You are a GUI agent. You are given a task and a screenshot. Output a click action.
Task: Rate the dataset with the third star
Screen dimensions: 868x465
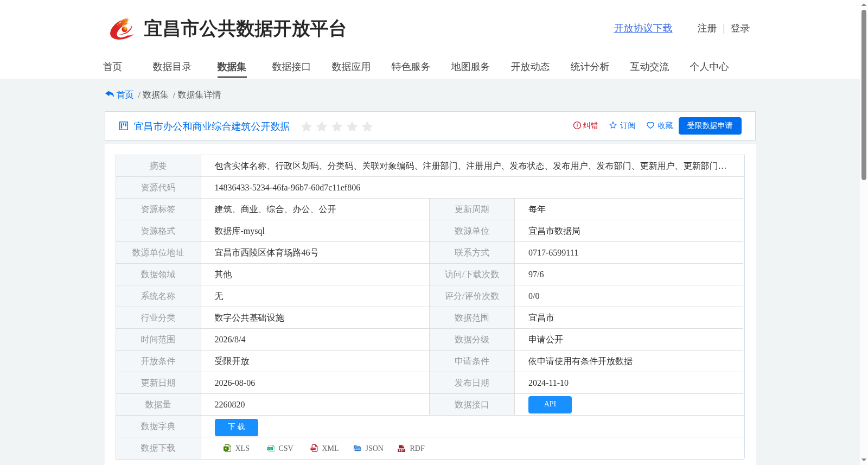point(337,126)
